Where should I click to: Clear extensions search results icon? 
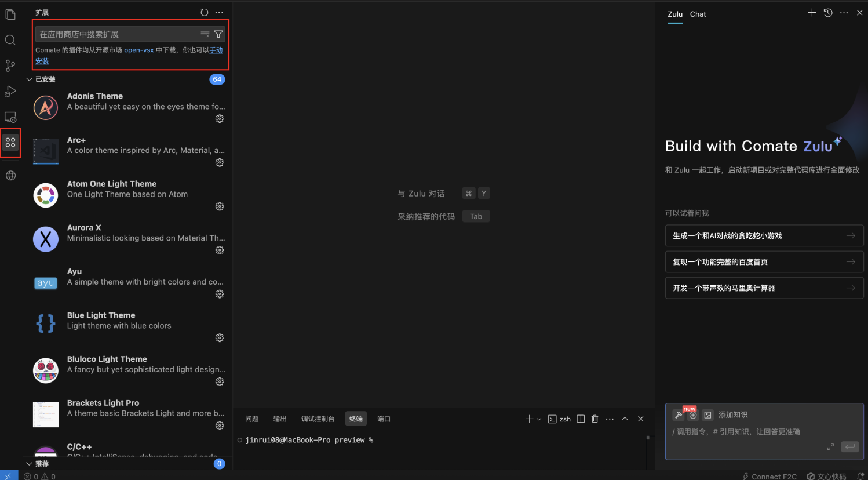[205, 34]
